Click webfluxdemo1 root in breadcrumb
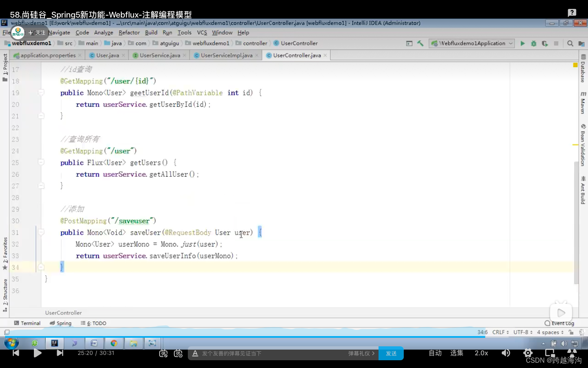This screenshot has width=588, height=368. (x=28, y=43)
